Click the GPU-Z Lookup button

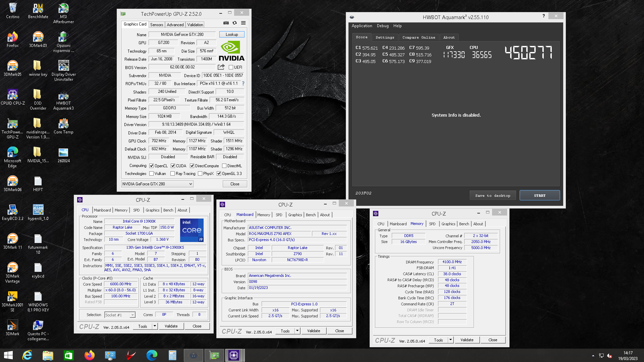click(232, 35)
